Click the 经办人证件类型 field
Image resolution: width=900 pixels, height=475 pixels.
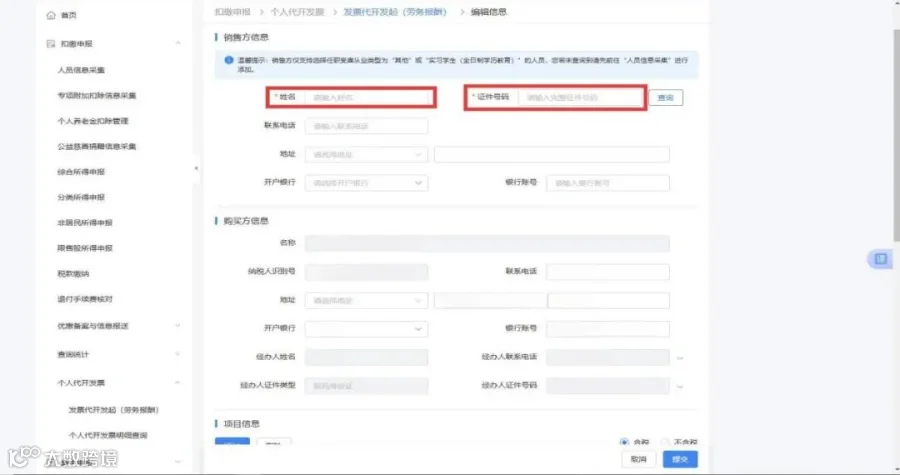366,386
